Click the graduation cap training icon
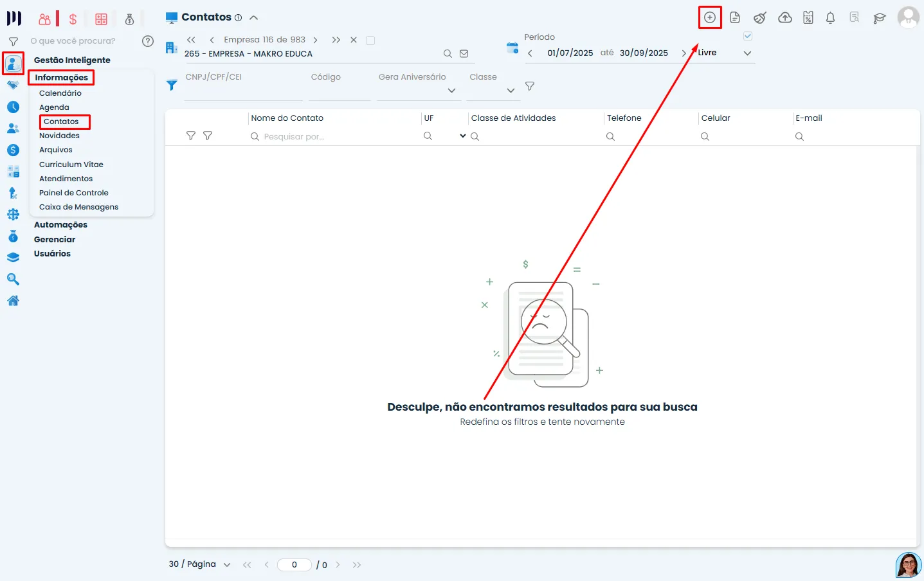 (879, 18)
